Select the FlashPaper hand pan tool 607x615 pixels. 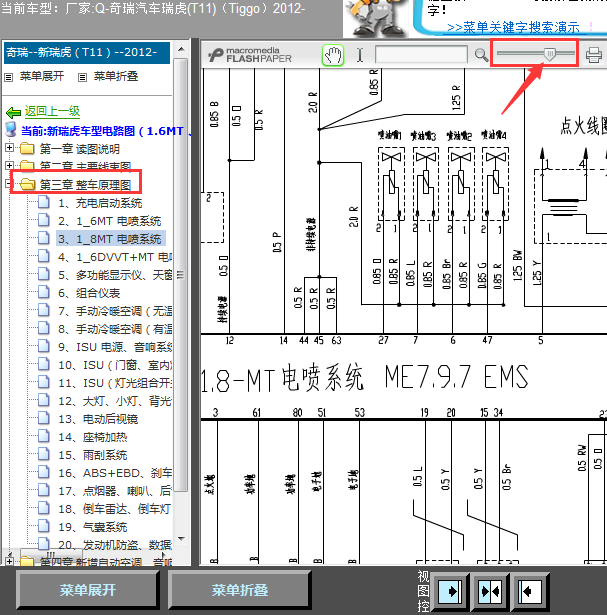coord(333,55)
